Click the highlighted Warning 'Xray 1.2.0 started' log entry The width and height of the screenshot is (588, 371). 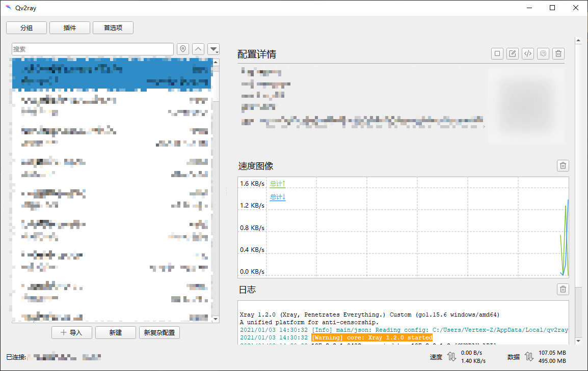[372, 337]
